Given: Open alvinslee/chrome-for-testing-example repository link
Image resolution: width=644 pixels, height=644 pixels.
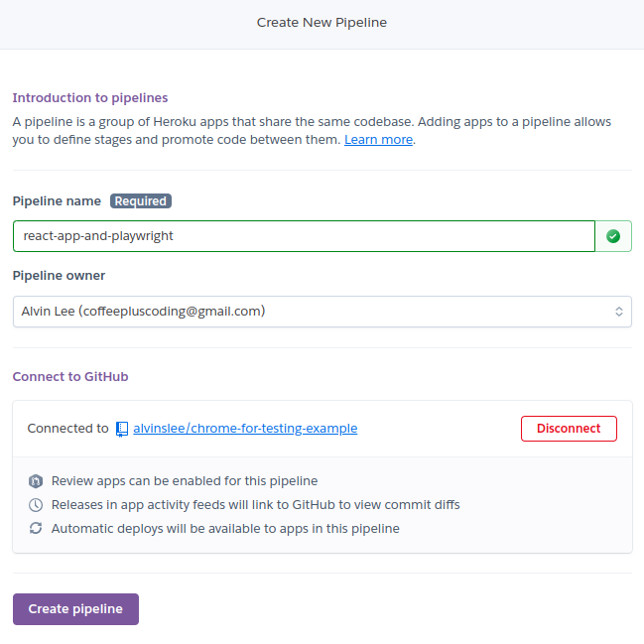Looking at the screenshot, I should coord(245,429).
